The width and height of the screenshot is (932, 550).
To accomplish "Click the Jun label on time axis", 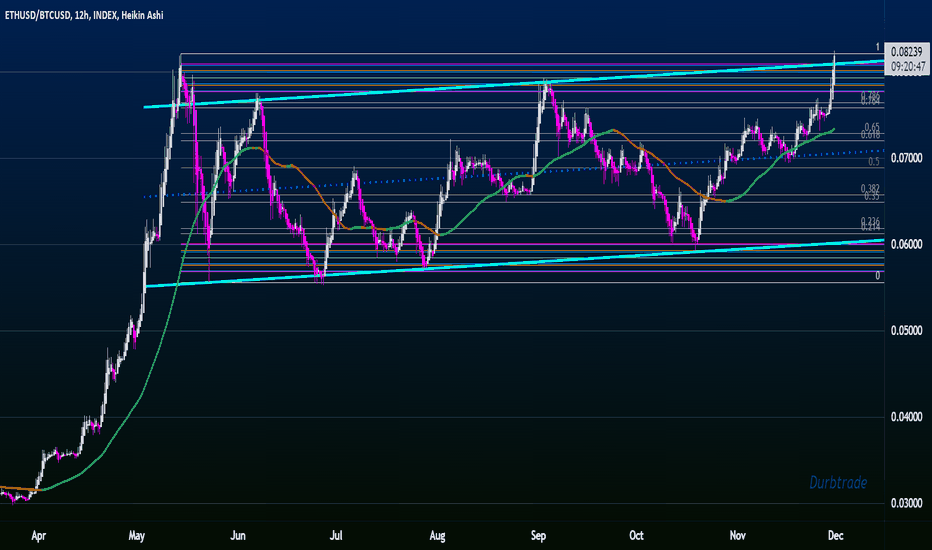I will click(238, 536).
